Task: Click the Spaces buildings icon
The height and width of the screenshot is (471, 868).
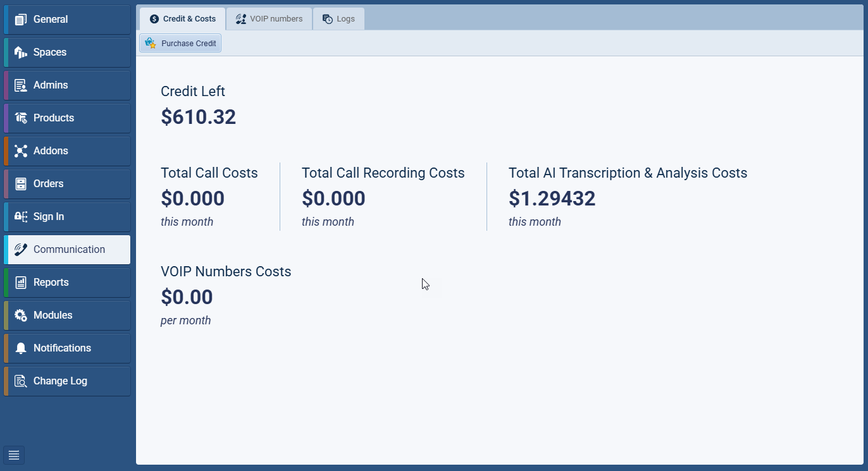Action: point(21,52)
